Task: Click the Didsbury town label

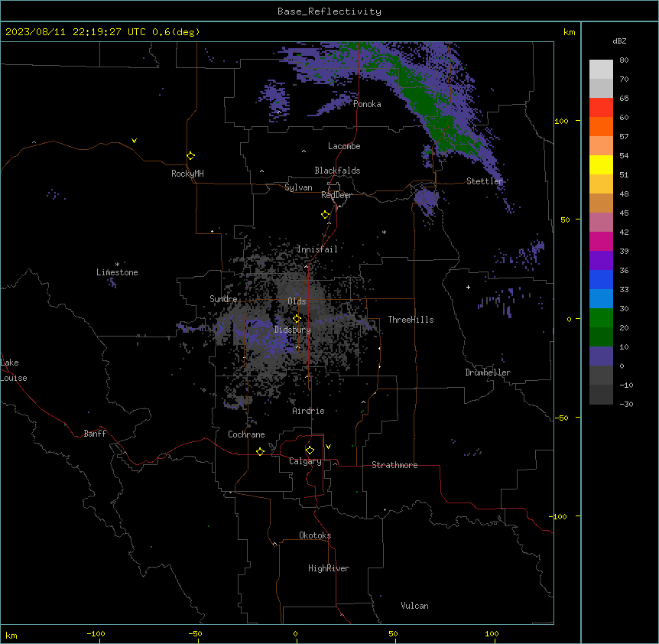Action: (293, 330)
